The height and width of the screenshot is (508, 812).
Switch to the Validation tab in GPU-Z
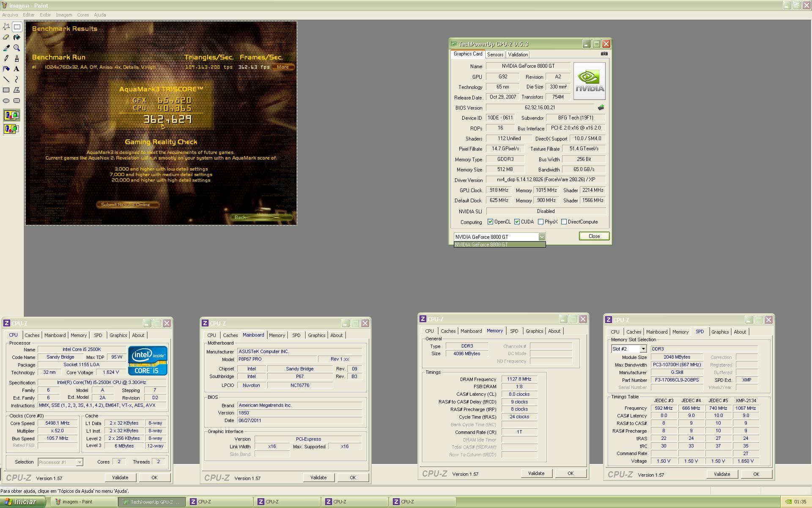click(518, 55)
